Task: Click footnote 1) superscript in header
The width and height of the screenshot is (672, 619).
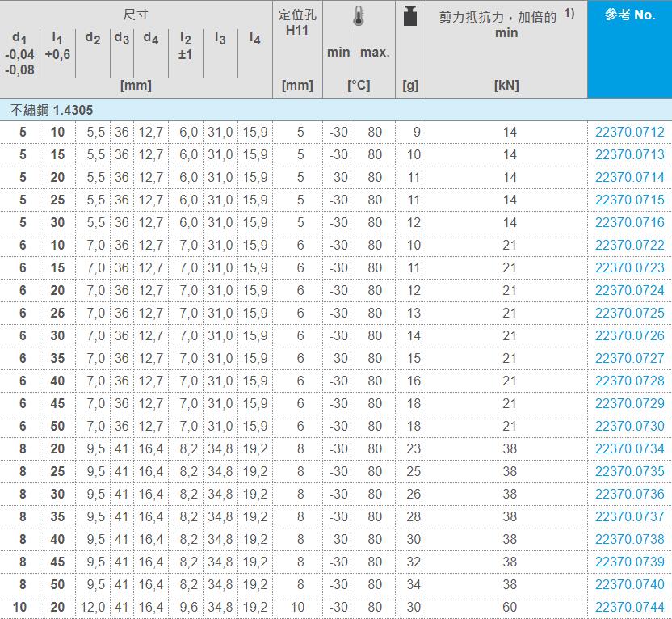Action: click(569, 14)
